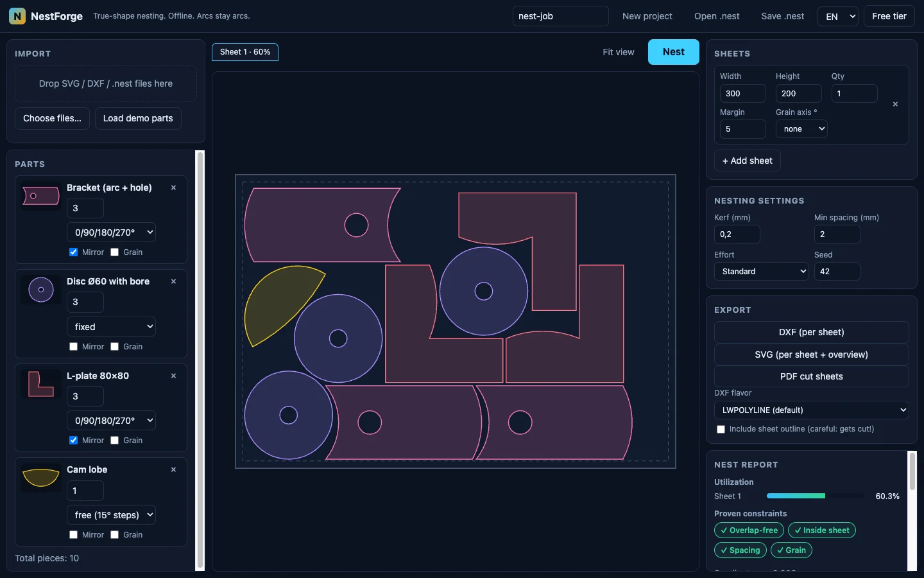Click + Add sheet button
Image resolution: width=924 pixels, height=578 pixels.
coord(748,161)
